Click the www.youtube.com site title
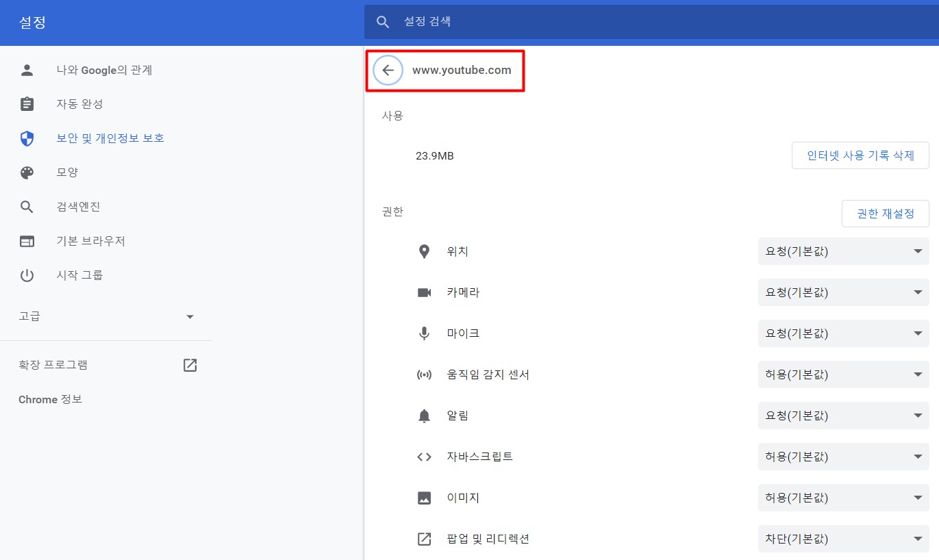 462,70
